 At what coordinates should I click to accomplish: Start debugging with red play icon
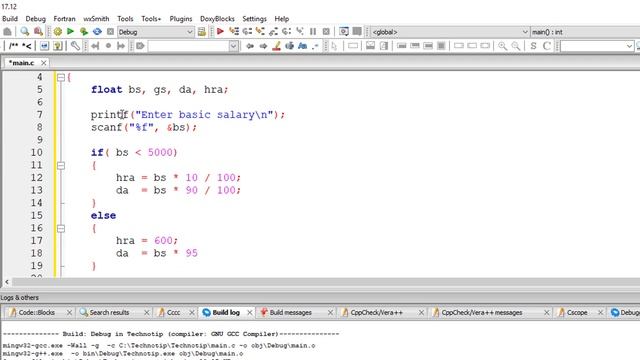pyautogui.click(x=220, y=31)
